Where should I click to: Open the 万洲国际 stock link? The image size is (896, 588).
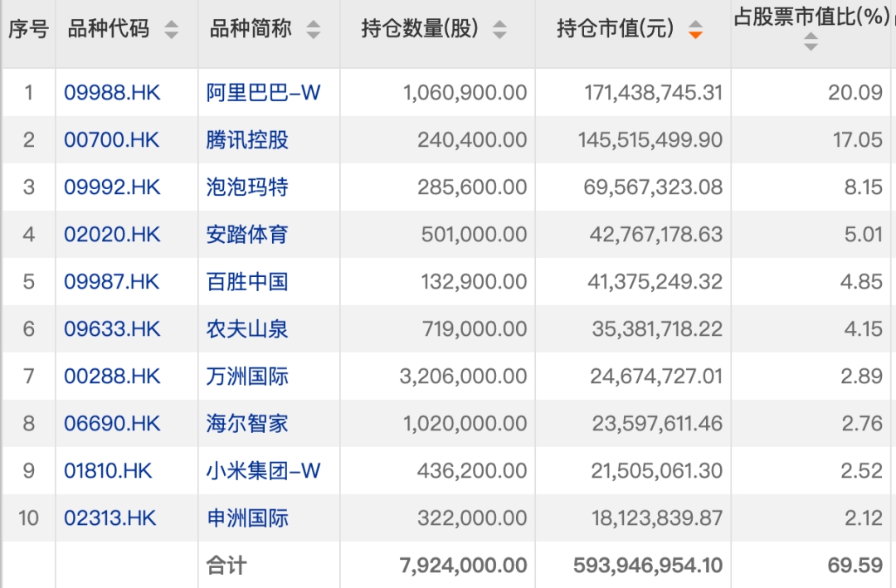tap(247, 377)
